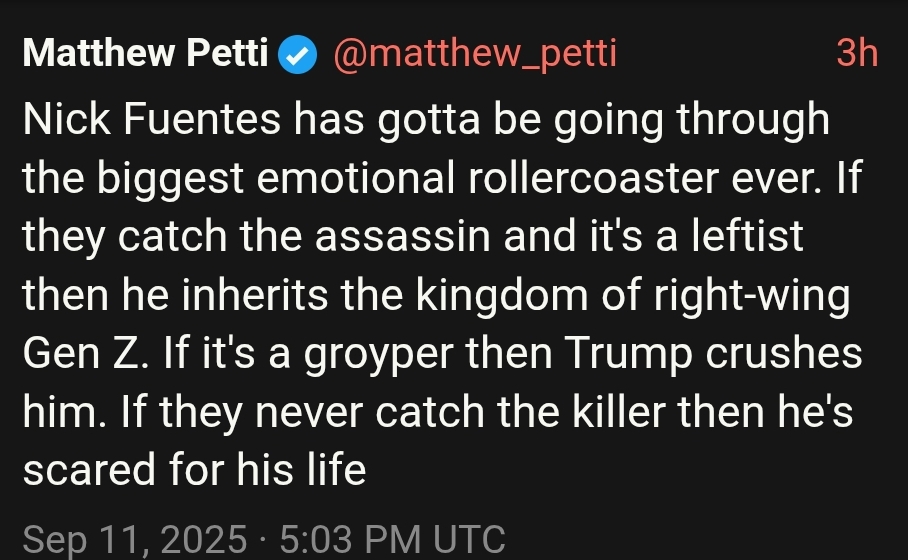Click the word 'Trump' in the post
This screenshot has height=560, width=908.
tap(628, 355)
